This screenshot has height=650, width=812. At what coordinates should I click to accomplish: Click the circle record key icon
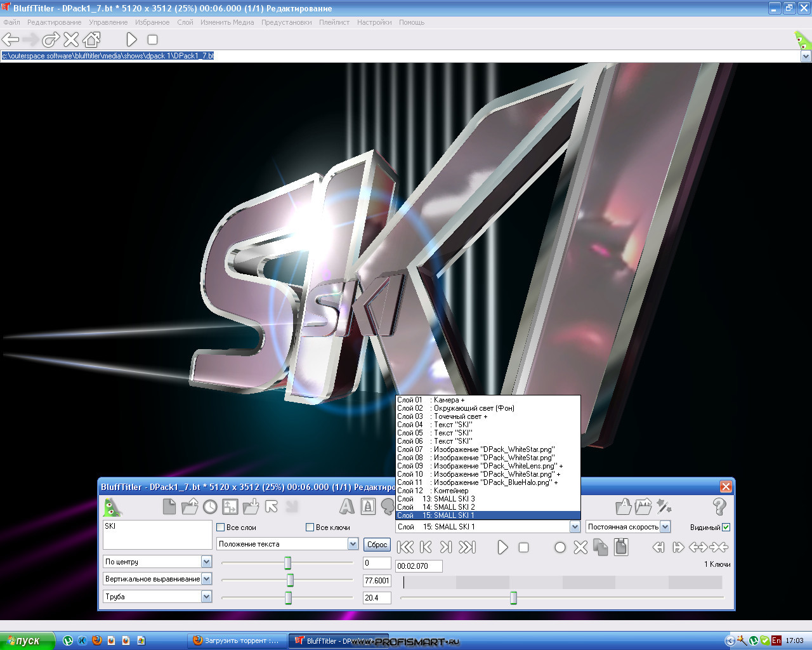(560, 547)
